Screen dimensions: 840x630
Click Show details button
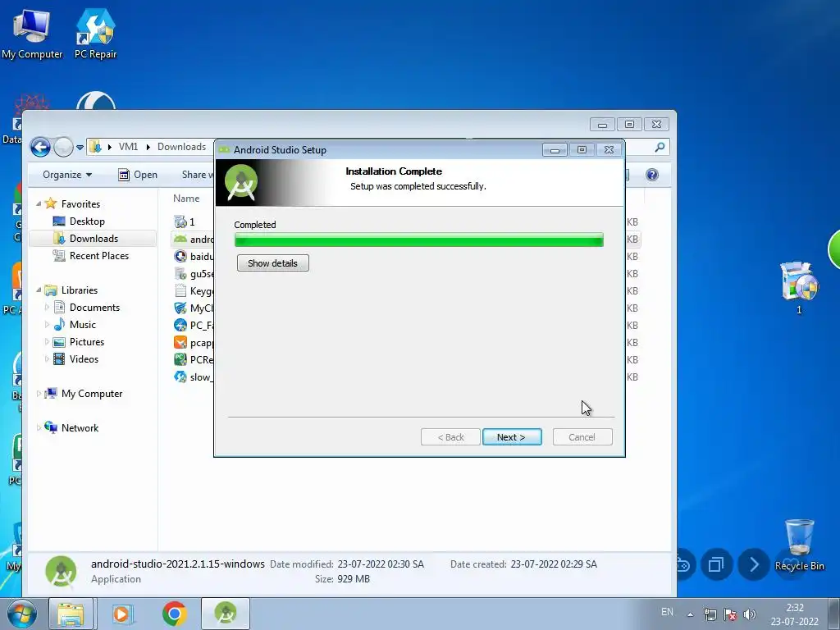(272, 263)
